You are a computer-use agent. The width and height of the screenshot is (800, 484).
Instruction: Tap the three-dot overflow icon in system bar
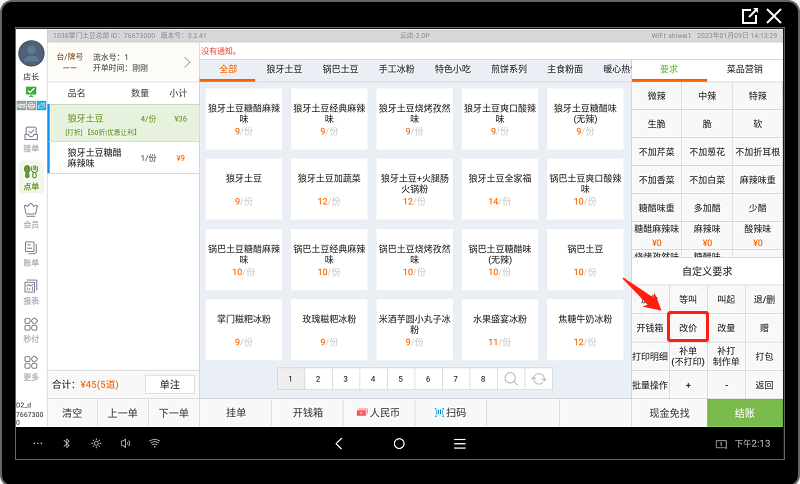tap(38, 443)
